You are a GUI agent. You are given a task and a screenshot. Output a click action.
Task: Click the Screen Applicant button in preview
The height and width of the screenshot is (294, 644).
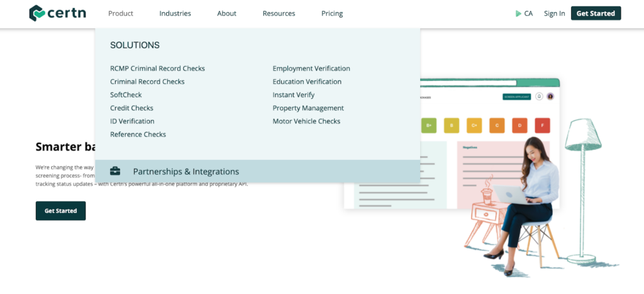[516, 97]
